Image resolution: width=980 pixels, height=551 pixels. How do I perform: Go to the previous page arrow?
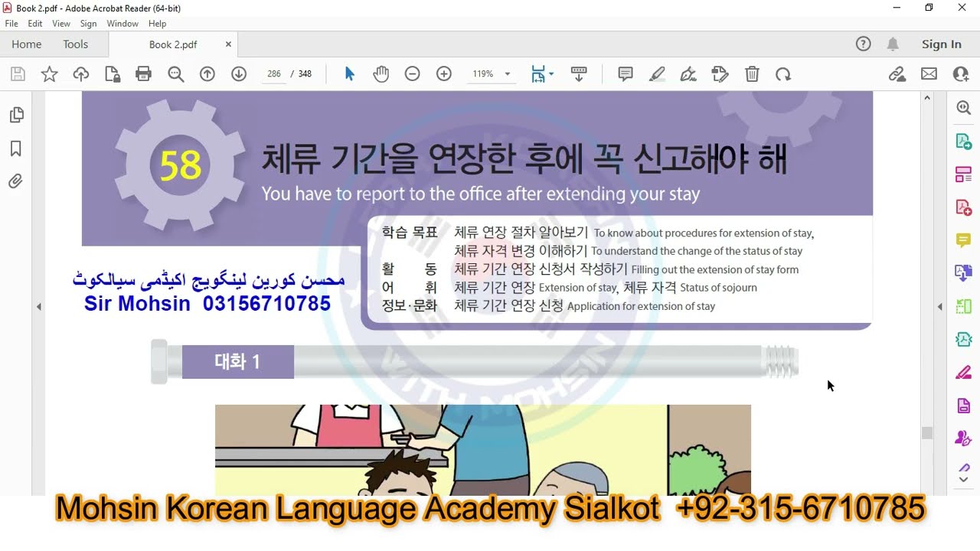click(207, 74)
